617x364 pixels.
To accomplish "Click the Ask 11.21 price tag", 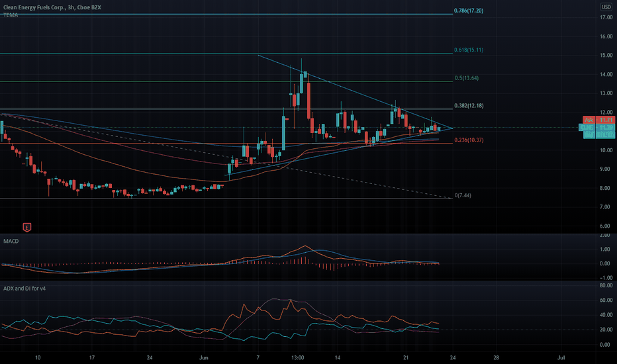I will 598,120.
